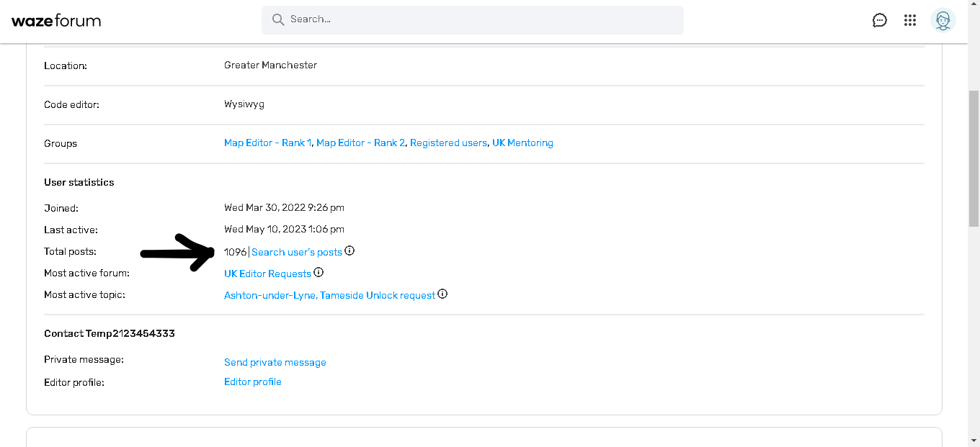Viewport: 980px width, 447px height.
Task: Click the Location label
Action: [66, 65]
